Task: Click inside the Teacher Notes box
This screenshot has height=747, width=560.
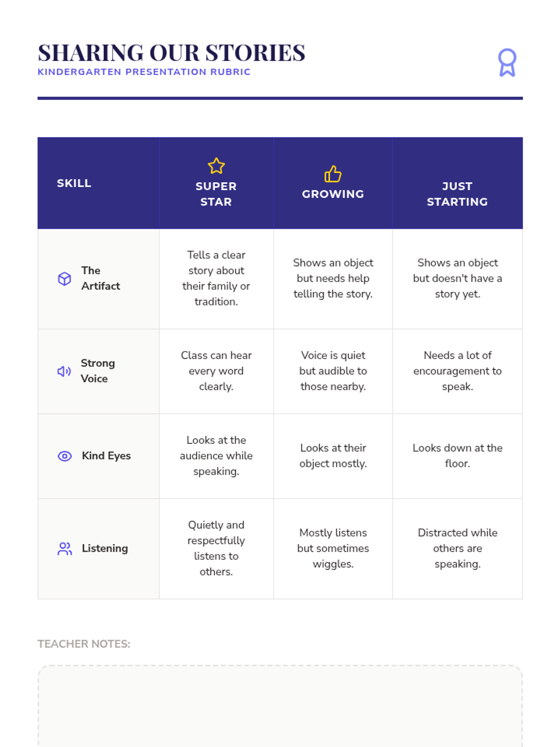Action: pos(280,705)
